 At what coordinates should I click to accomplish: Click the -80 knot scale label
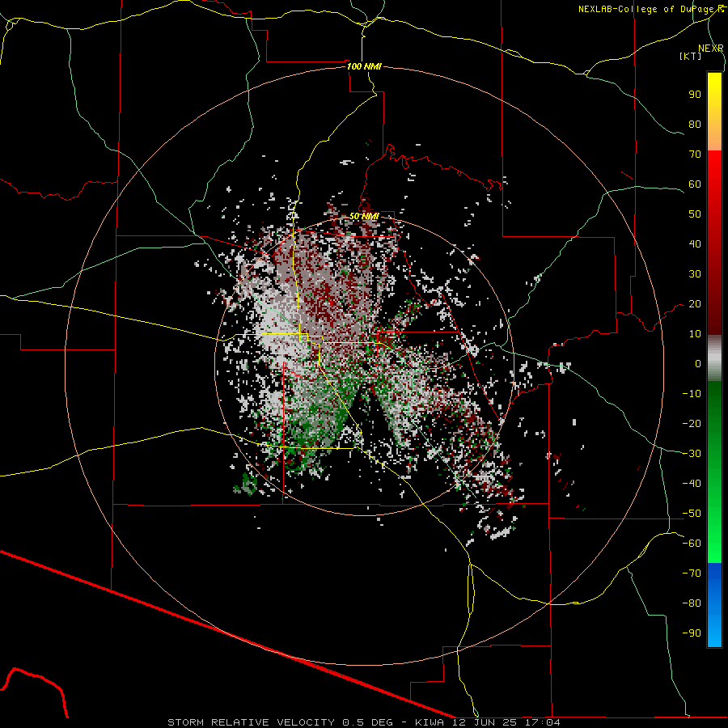click(692, 603)
